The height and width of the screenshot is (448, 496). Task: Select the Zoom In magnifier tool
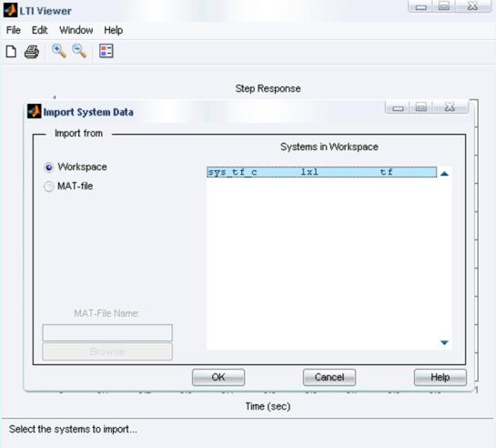(x=59, y=51)
